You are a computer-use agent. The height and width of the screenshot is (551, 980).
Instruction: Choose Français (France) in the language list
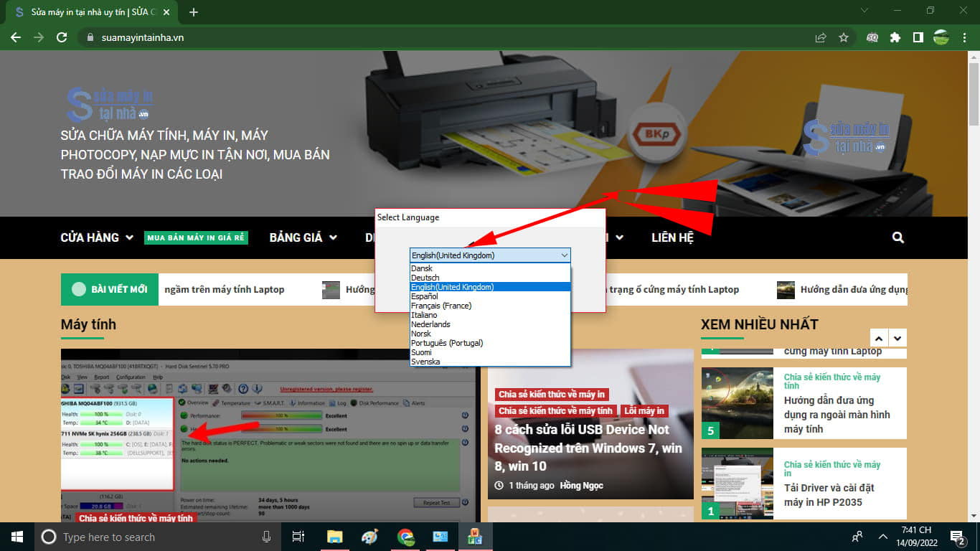(x=441, y=306)
